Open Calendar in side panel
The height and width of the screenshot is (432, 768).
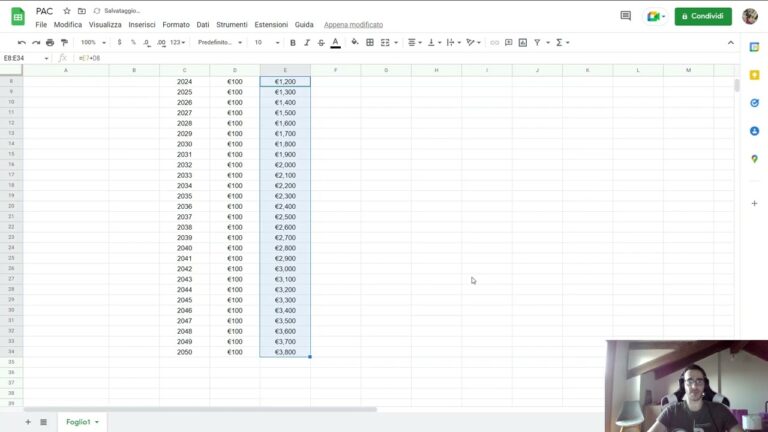coord(754,47)
